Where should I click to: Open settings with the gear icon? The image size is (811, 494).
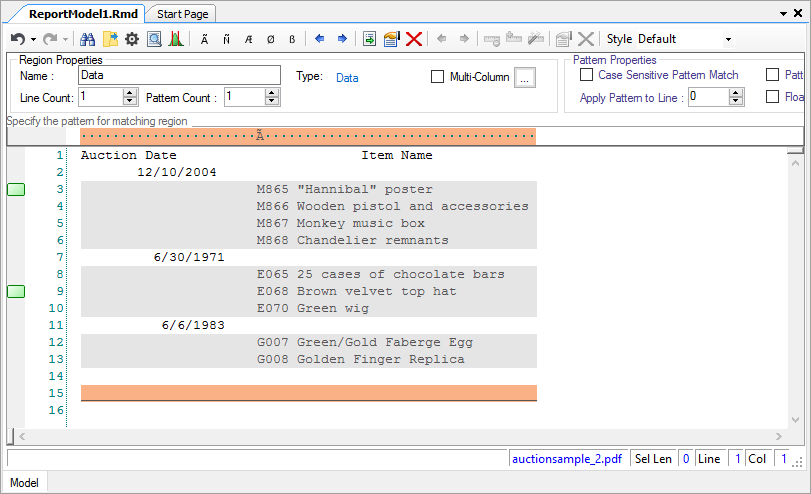131,39
